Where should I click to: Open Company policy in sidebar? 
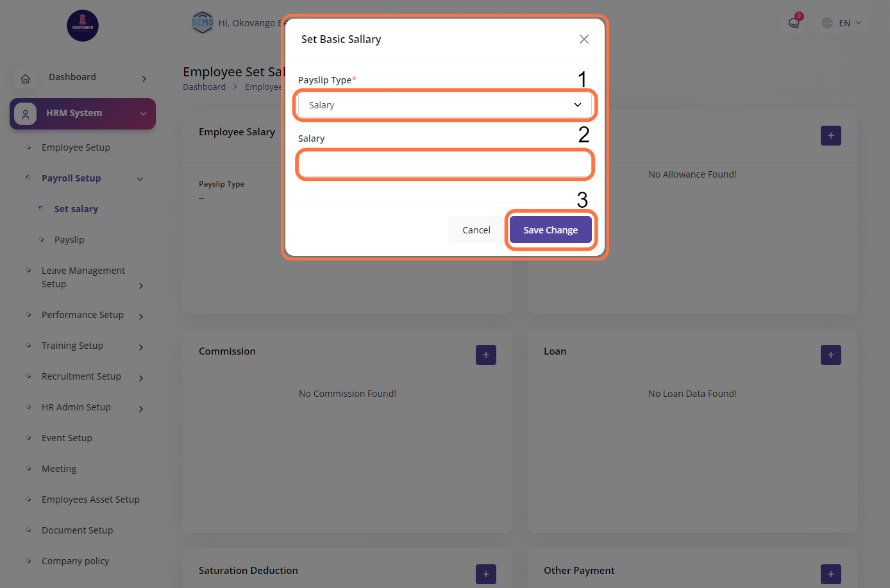[x=75, y=561]
